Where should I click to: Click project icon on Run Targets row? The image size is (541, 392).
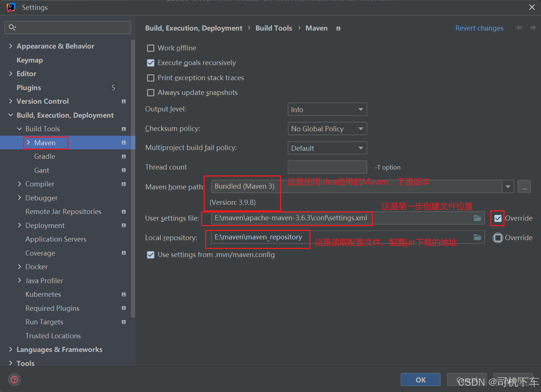124,322
